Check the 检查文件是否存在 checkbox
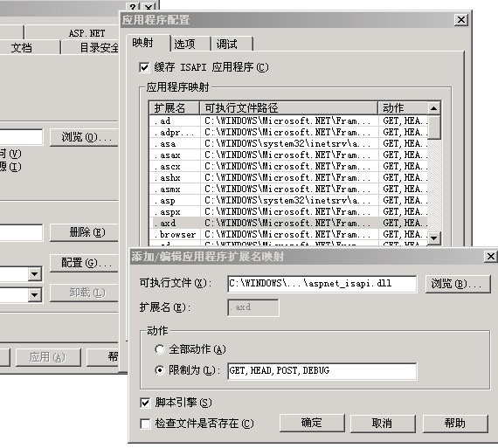This screenshot has width=498, height=448. [x=145, y=424]
